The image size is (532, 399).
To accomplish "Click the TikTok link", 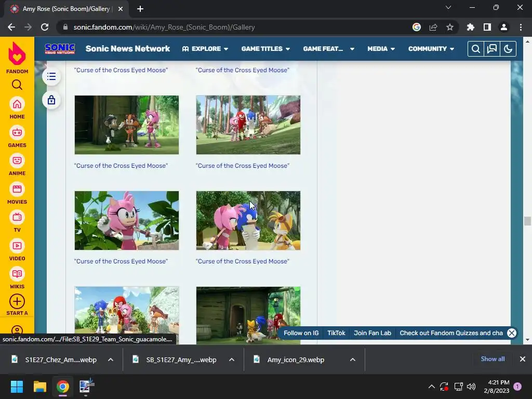I will point(336,333).
